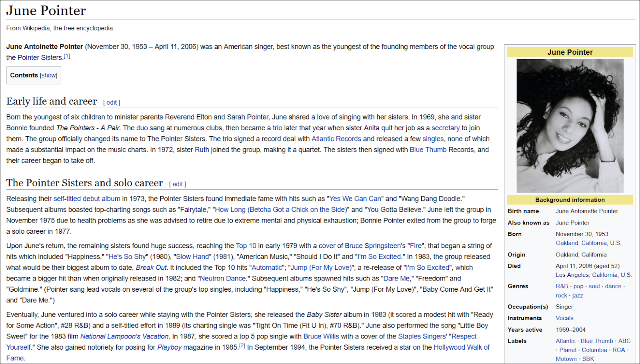
Task: Open the Columbia label link
Action: 594,350
